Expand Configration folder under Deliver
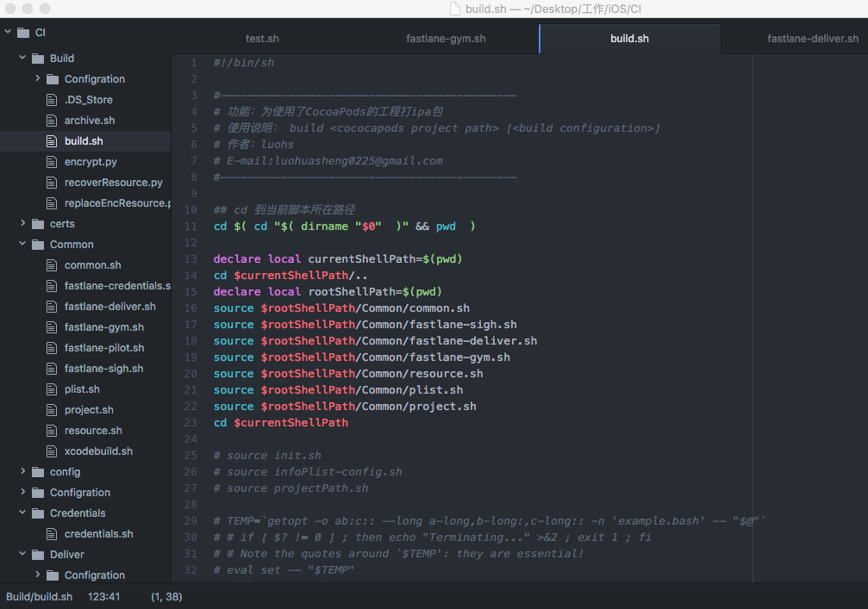 point(37,575)
